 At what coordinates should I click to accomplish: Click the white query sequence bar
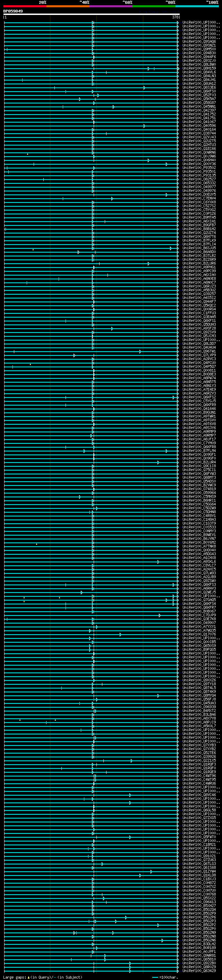pos(92,15)
